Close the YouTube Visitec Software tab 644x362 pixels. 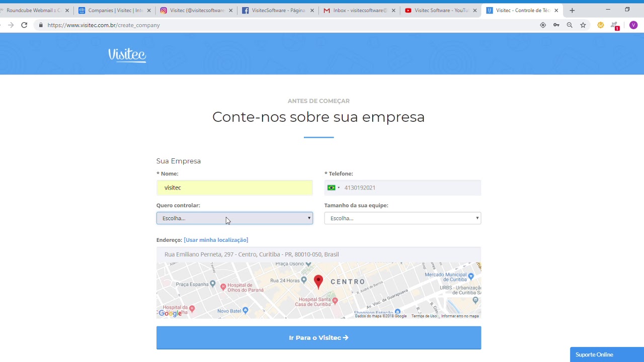point(474,11)
